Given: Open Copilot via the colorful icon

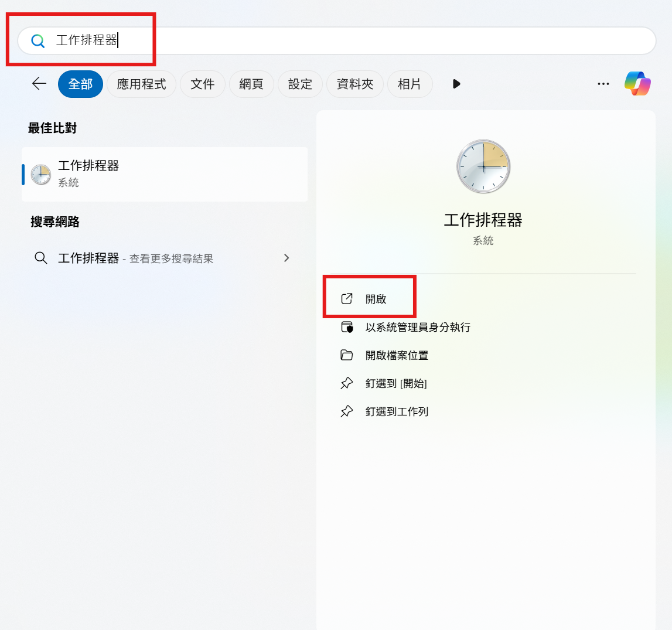Looking at the screenshot, I should tap(637, 84).
